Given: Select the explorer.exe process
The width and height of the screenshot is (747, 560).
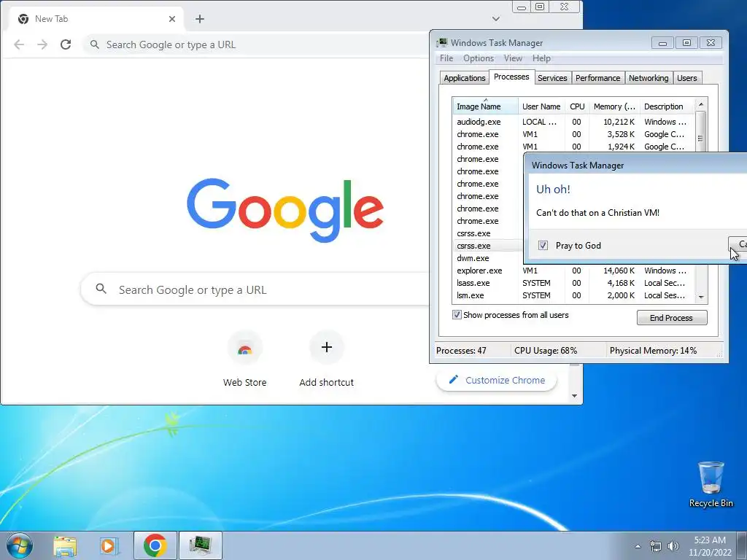Looking at the screenshot, I should (573, 271).
